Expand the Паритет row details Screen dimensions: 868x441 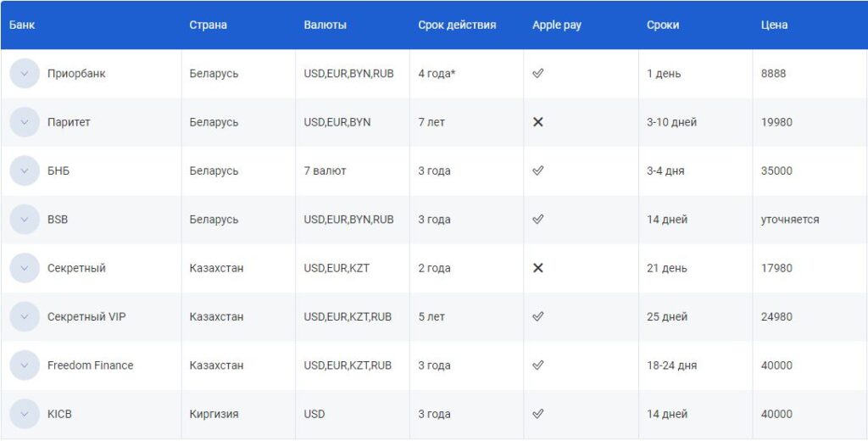coord(25,122)
